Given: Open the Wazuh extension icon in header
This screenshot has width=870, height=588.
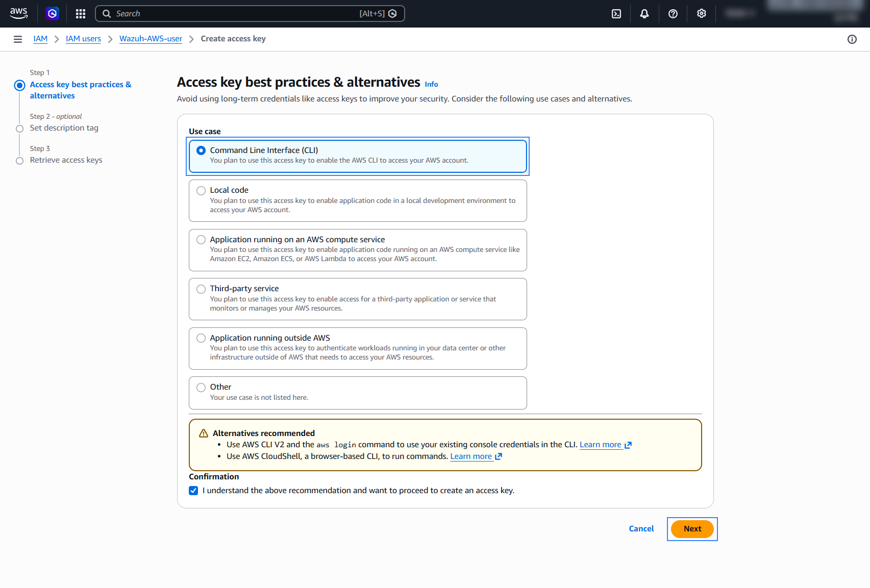Looking at the screenshot, I should click(52, 14).
